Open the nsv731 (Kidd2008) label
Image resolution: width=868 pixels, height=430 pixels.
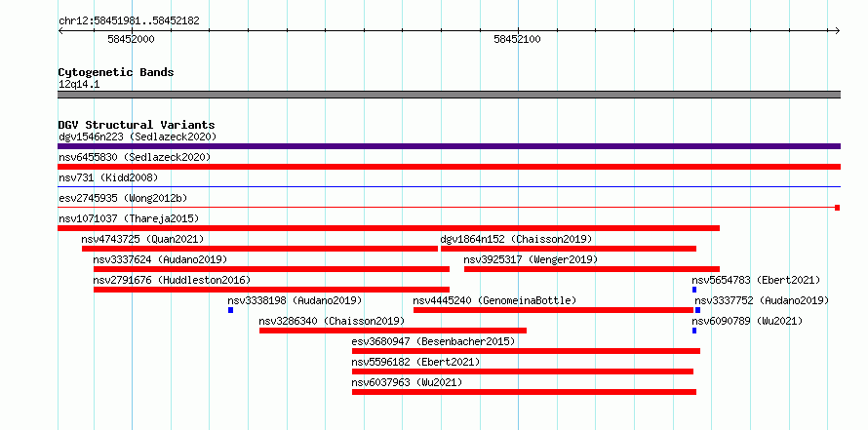(108, 177)
